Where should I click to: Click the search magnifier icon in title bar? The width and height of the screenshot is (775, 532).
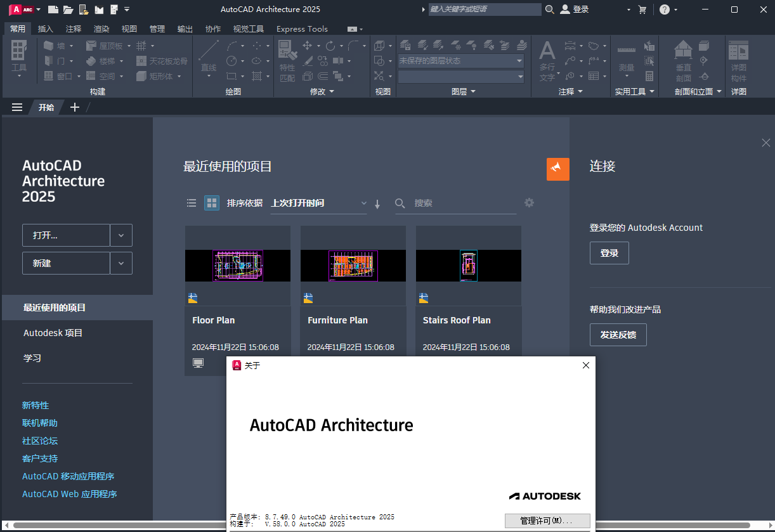(x=549, y=10)
